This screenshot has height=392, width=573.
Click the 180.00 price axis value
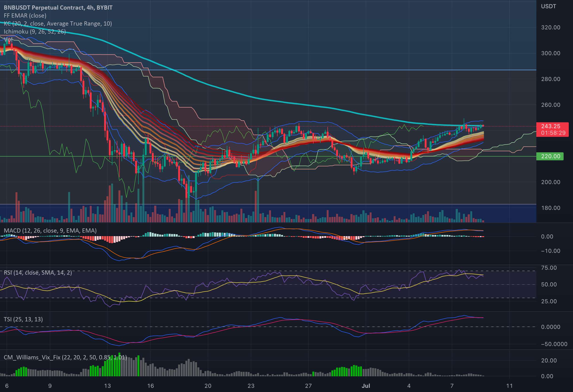(x=551, y=208)
